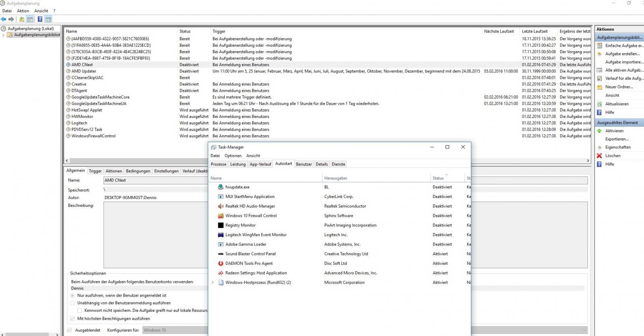Select 'Nur ausführen, wenn der Benutzer angemeldet ist'
644x336 pixels.
coord(72,295)
